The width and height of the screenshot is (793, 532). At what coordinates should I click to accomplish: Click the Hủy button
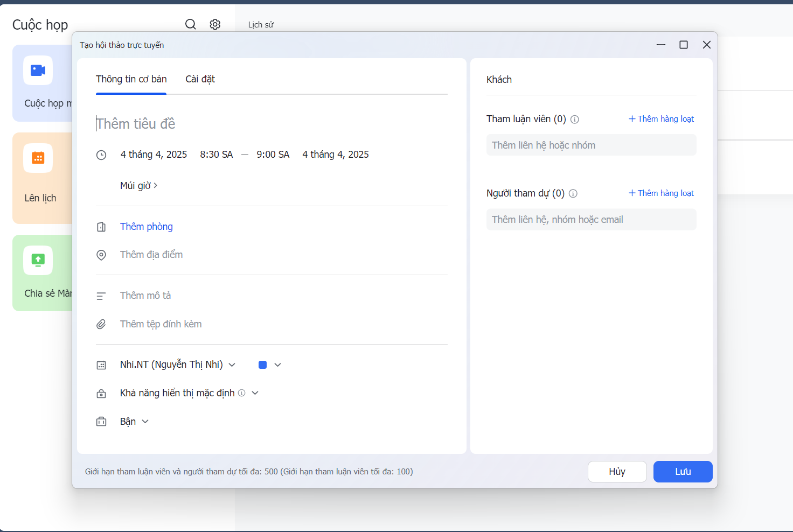pyautogui.click(x=617, y=472)
